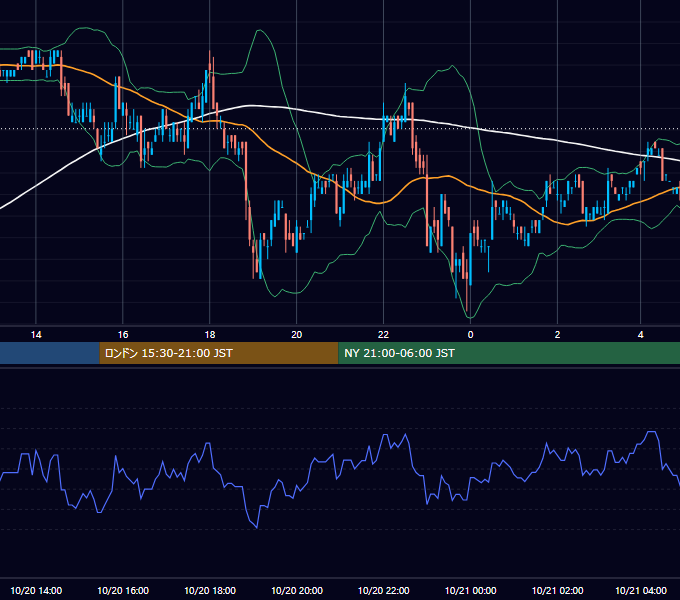Click the 10/21 02:00 label on the oscillator axis
The width and height of the screenshot is (680, 600).
click(x=557, y=590)
